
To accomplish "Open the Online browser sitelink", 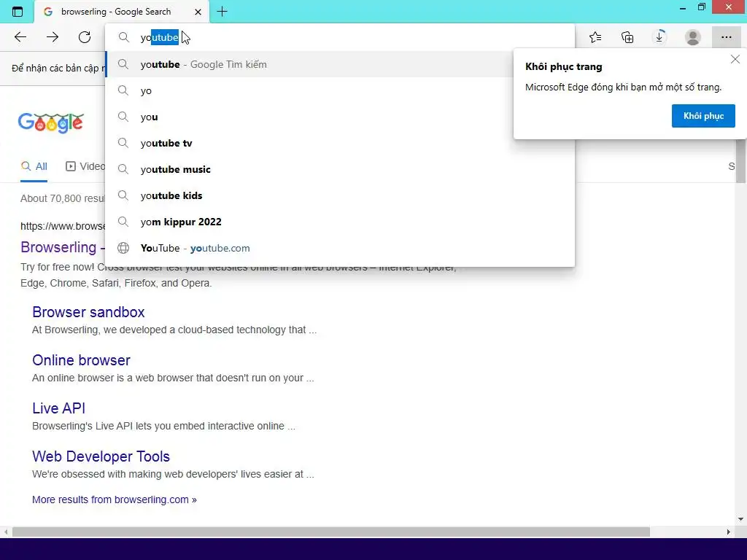I will click(x=81, y=360).
